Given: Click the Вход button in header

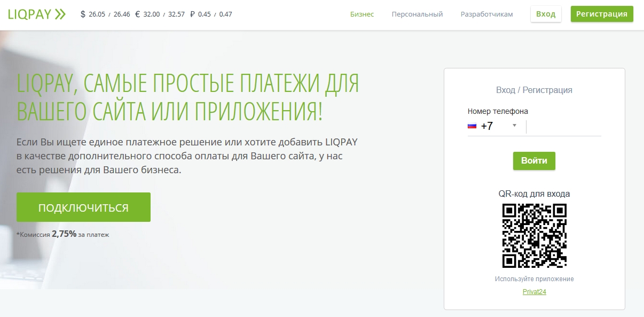Looking at the screenshot, I should (546, 14).
